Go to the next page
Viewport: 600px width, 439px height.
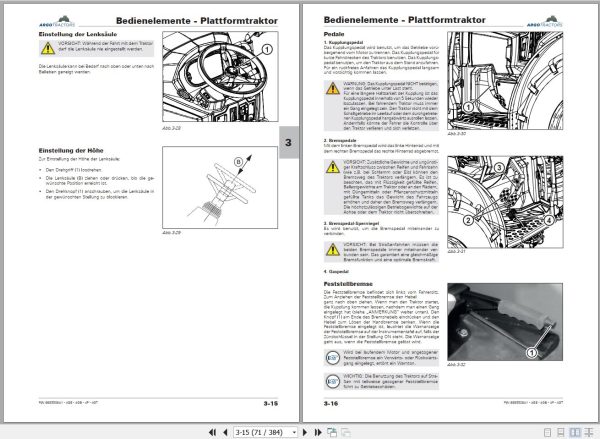305,432
